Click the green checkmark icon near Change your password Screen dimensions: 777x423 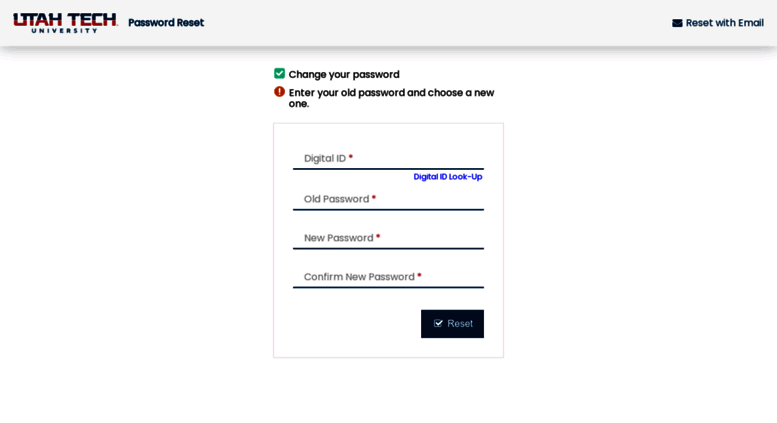point(279,74)
